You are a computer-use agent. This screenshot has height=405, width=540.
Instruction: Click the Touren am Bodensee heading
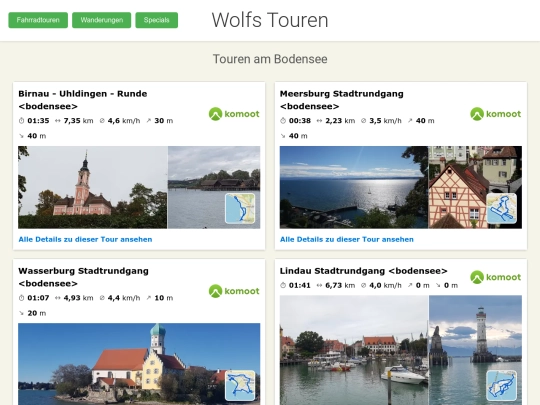click(x=270, y=59)
